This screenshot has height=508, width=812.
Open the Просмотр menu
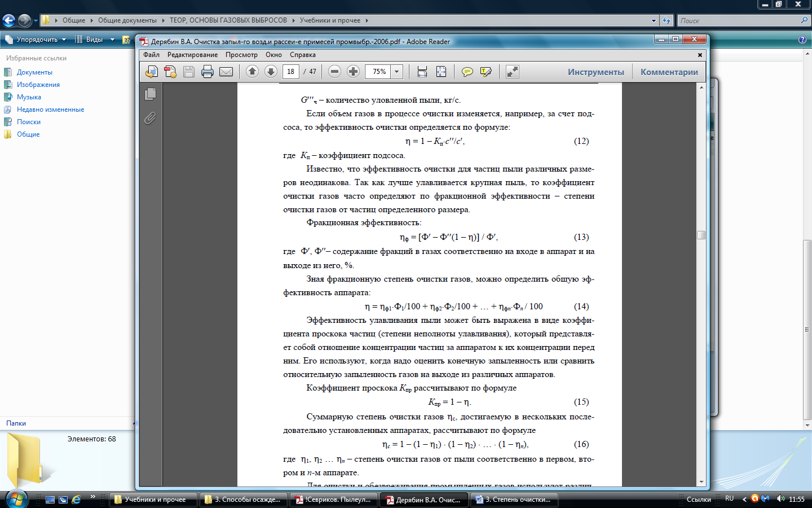coord(241,55)
